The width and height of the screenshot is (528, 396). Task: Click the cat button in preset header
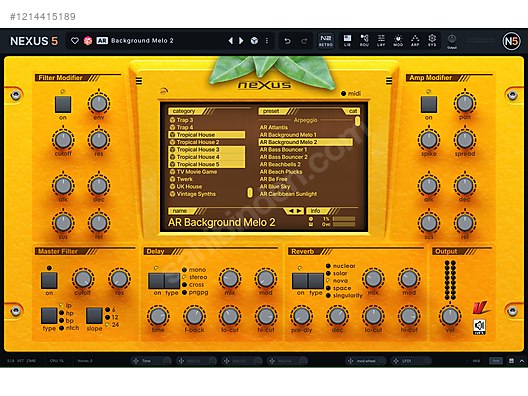pos(352,111)
